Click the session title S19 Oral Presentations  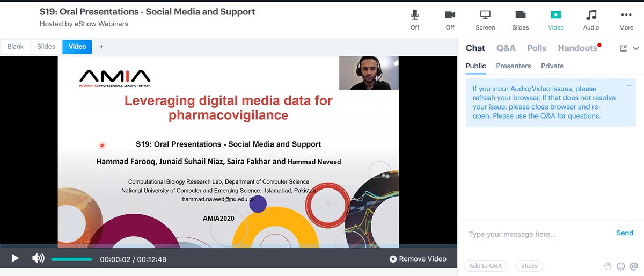point(148,11)
